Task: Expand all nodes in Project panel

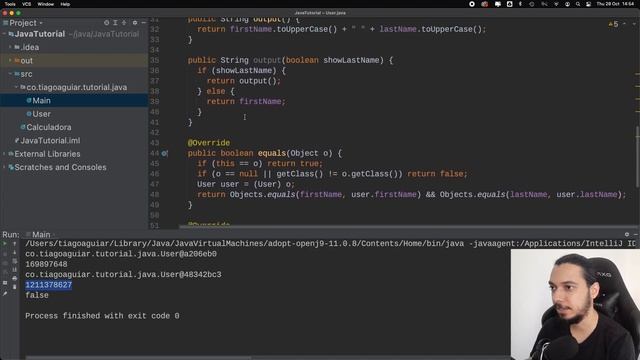Action: (x=116, y=23)
